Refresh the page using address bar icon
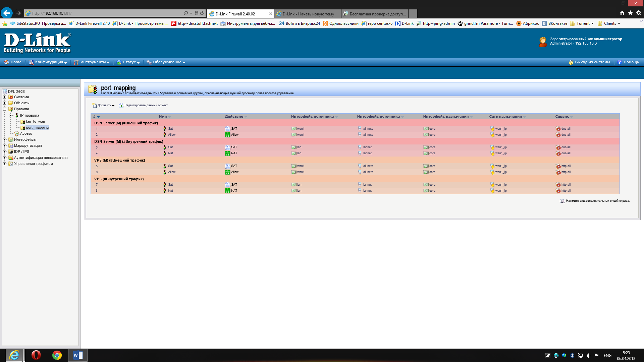This screenshot has width=644, height=362. tap(202, 13)
